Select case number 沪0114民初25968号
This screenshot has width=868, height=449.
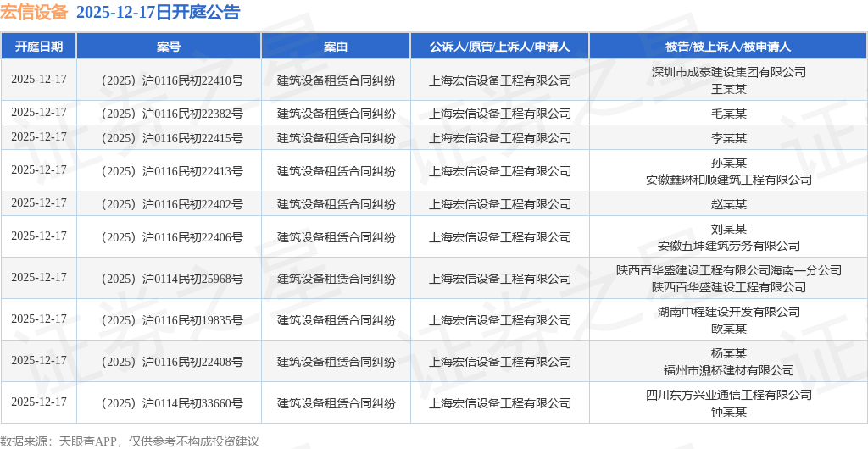tap(192, 279)
